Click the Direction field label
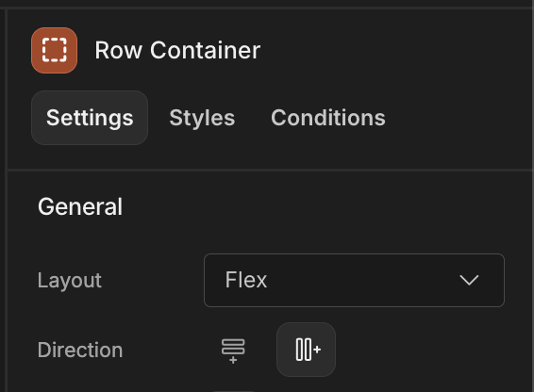534x392 pixels. [x=80, y=350]
